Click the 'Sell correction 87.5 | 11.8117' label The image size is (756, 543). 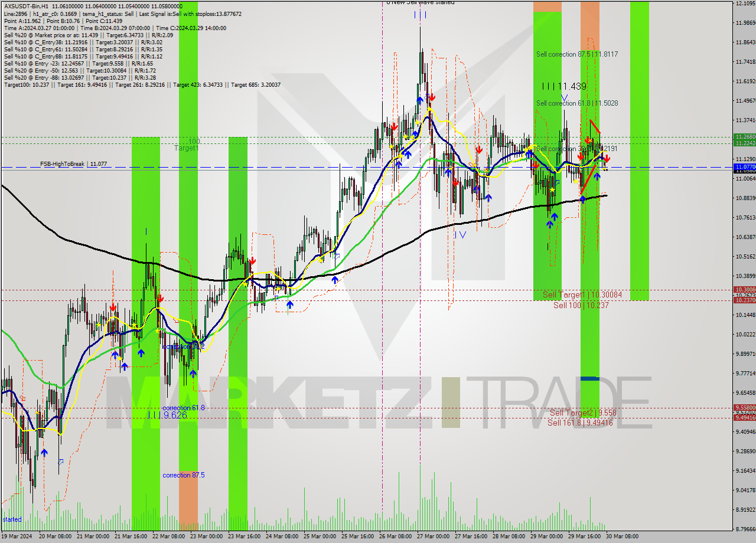click(577, 54)
